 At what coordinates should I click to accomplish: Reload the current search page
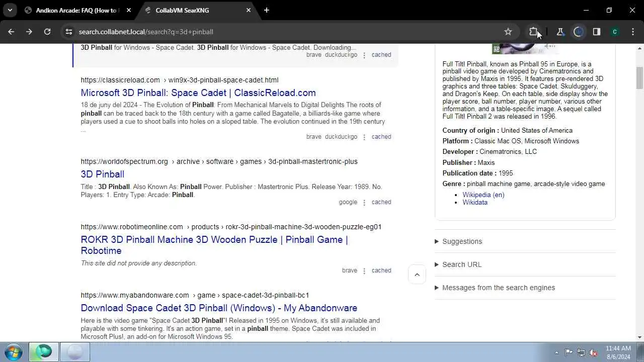[x=47, y=32]
